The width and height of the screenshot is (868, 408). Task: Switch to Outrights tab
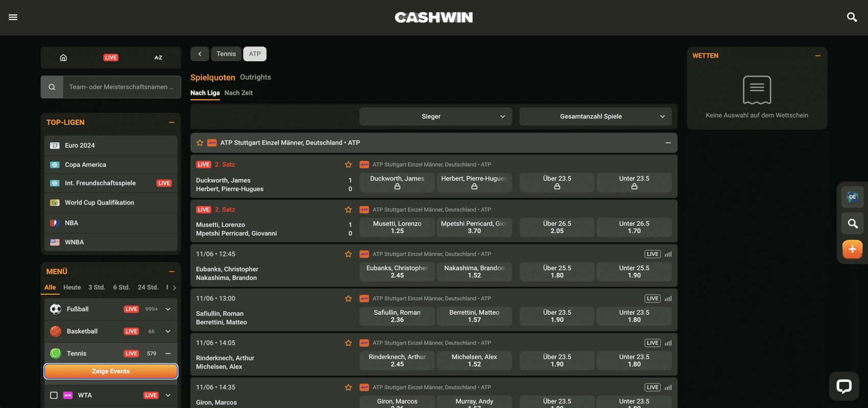pyautogui.click(x=255, y=77)
